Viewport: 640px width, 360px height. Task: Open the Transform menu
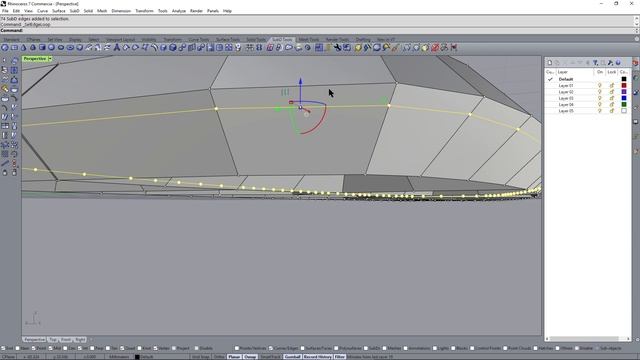click(144, 11)
